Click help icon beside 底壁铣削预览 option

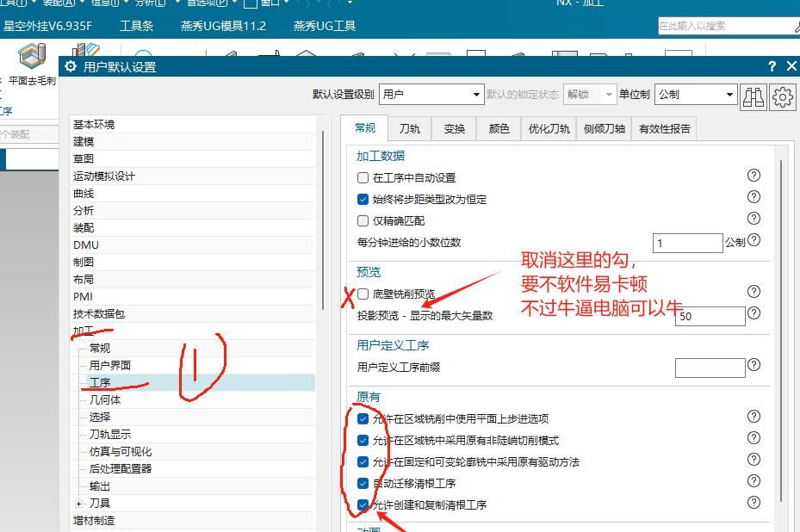(753, 292)
